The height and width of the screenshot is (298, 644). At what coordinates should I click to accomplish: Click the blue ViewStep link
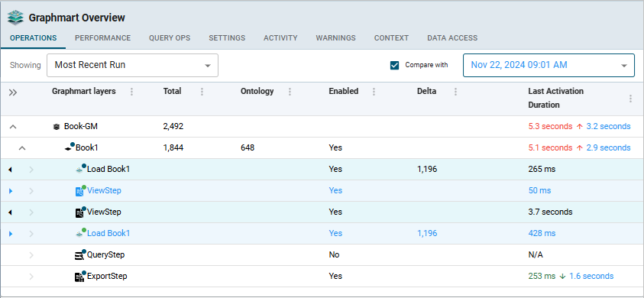tap(104, 191)
